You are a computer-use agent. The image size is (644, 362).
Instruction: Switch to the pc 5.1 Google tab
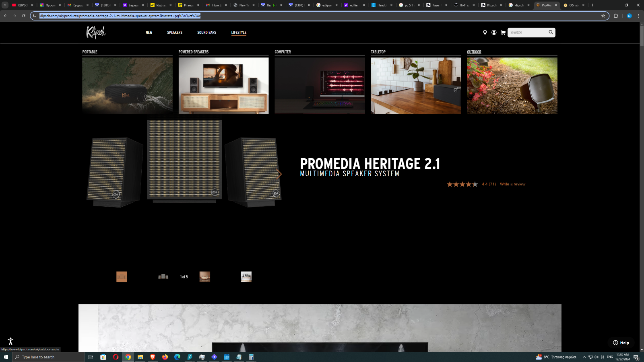click(409, 5)
